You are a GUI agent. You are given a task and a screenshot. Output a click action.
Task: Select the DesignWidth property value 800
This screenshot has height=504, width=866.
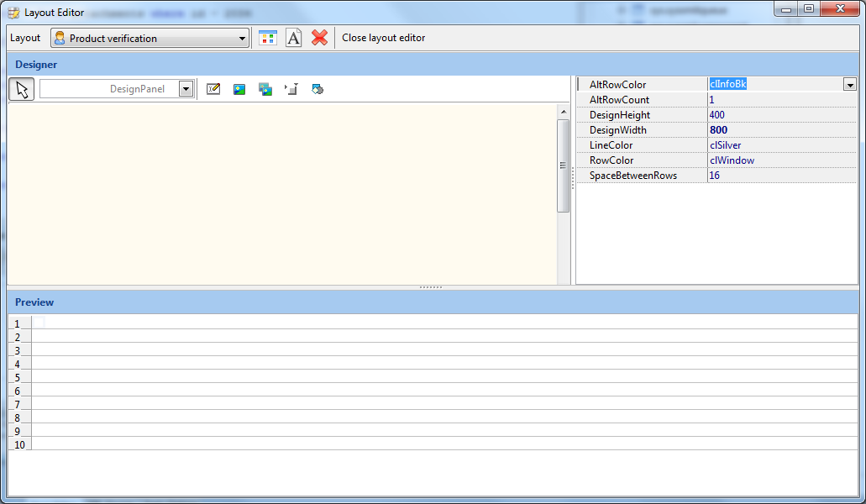click(718, 130)
